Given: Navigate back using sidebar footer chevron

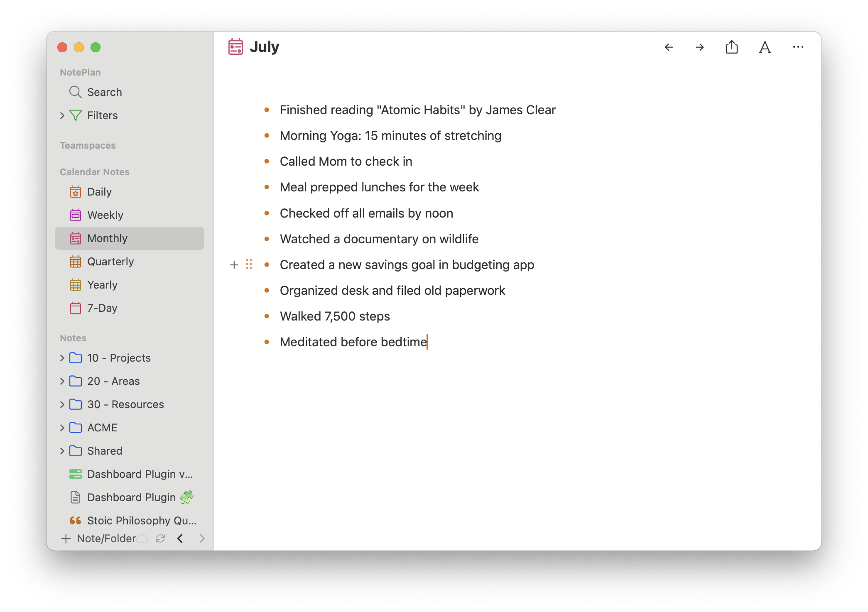Looking at the screenshot, I should [180, 539].
